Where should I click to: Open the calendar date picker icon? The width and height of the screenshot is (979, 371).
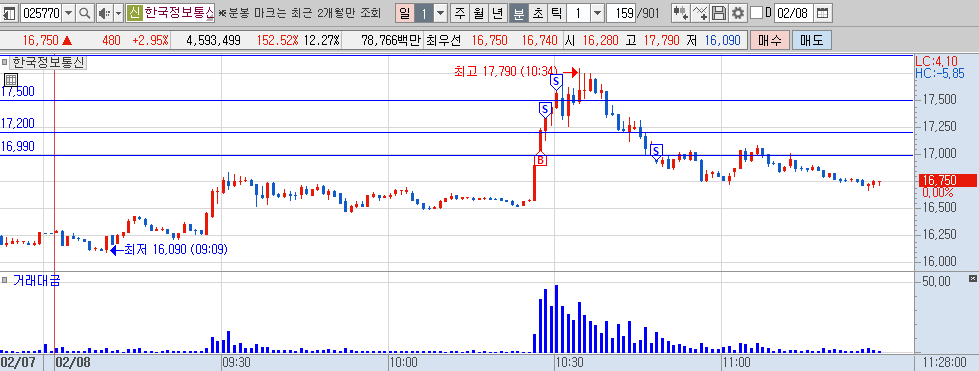tap(823, 12)
